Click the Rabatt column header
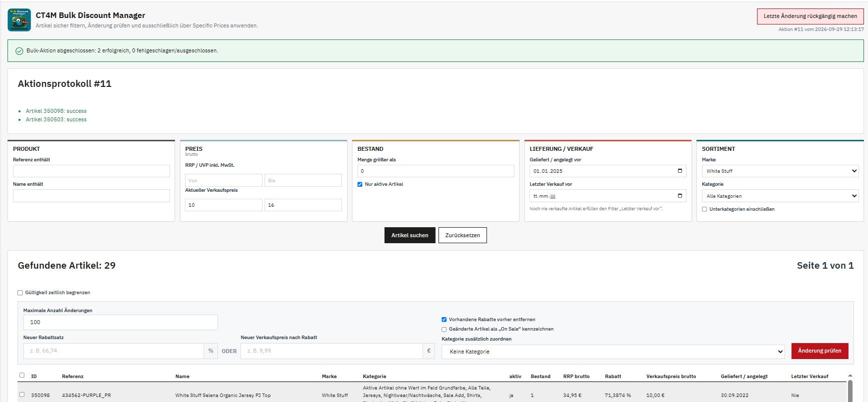Viewport: 868px width, 402px height. 613,377
